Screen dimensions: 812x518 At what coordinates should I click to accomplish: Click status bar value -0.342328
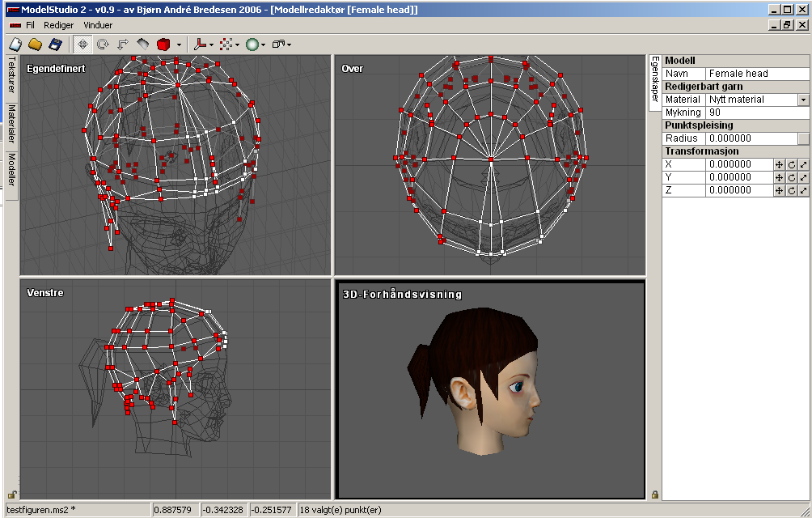tap(222, 510)
